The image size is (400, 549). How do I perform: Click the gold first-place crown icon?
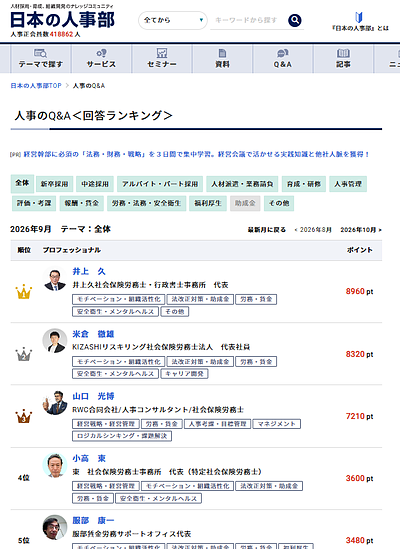pos(24,292)
